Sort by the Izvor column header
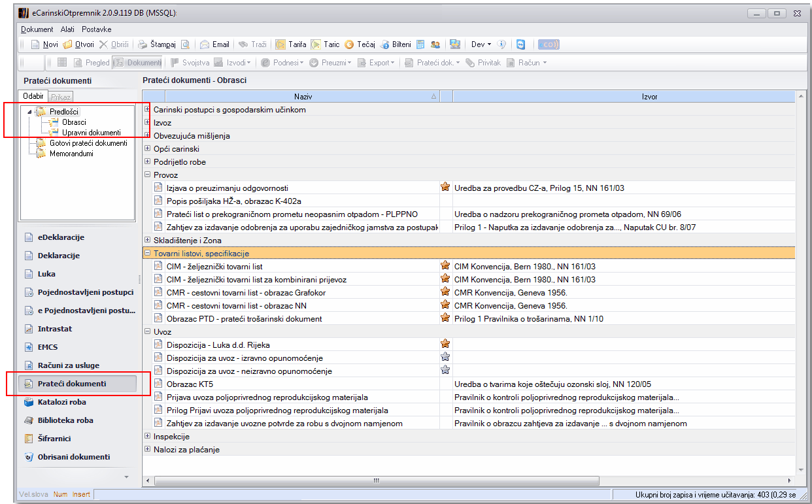Screen dimensions: 812x504 pyautogui.click(x=624, y=96)
